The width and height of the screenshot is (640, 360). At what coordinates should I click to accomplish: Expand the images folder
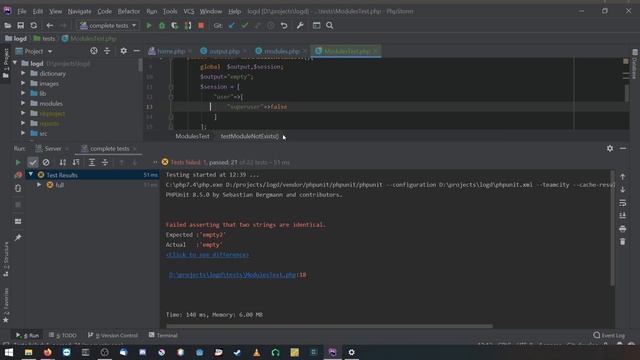tap(23, 83)
